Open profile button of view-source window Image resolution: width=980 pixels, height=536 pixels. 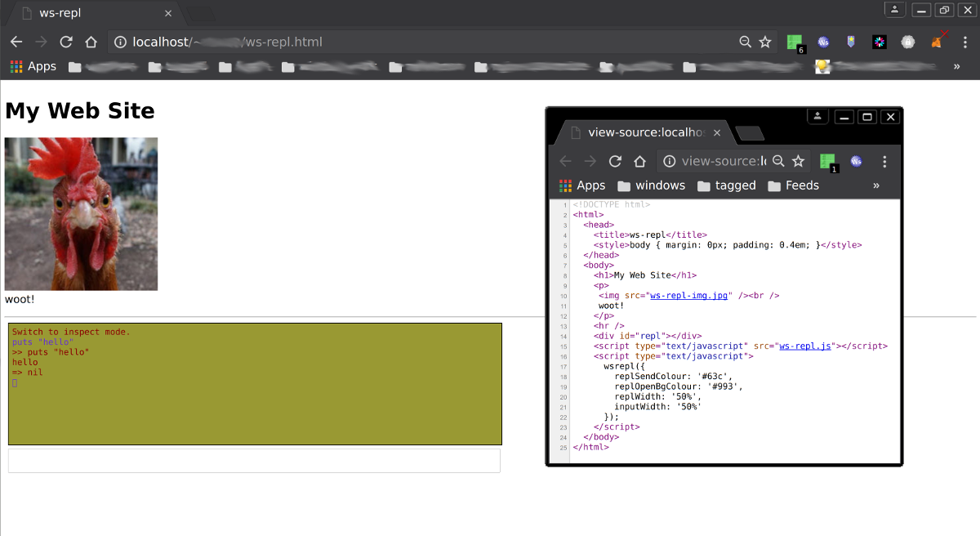(x=818, y=116)
